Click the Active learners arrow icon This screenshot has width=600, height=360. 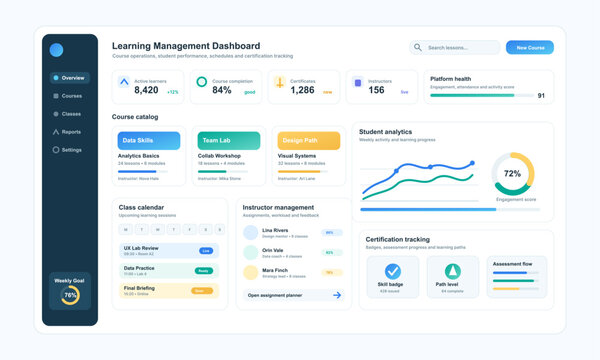(x=124, y=82)
